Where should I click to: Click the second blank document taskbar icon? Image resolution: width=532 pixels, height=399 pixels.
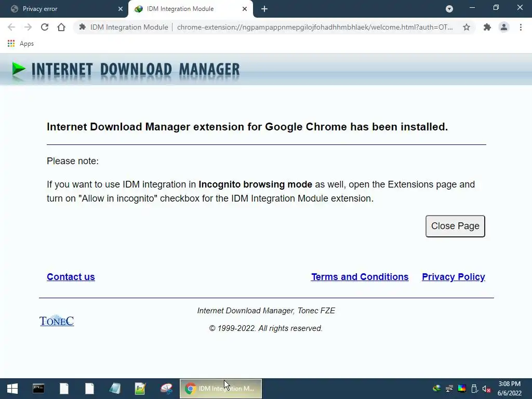89,389
